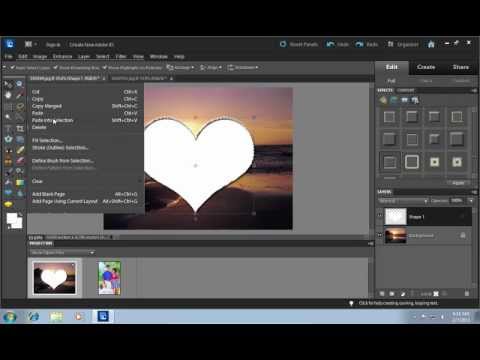Select the Eyedropper tool
The width and height of the screenshot is (480, 360).
pos(20,95)
